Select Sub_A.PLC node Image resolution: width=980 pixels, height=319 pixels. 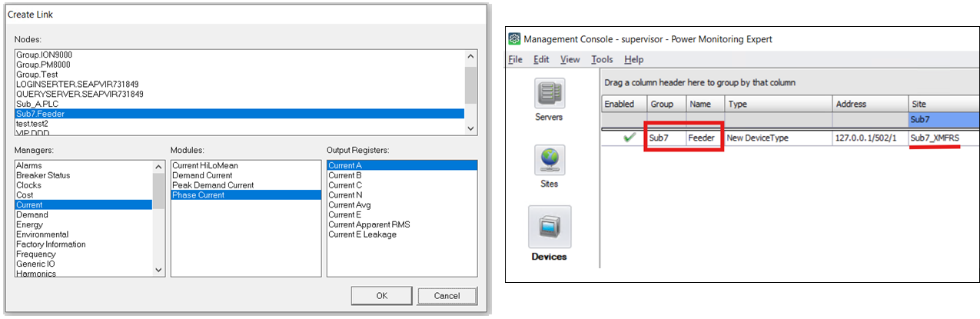(x=239, y=104)
